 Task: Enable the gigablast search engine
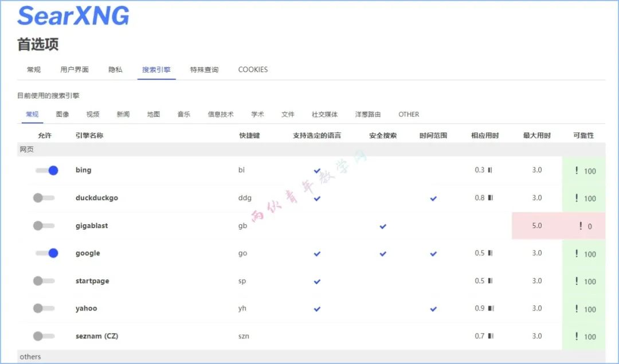[x=44, y=226]
